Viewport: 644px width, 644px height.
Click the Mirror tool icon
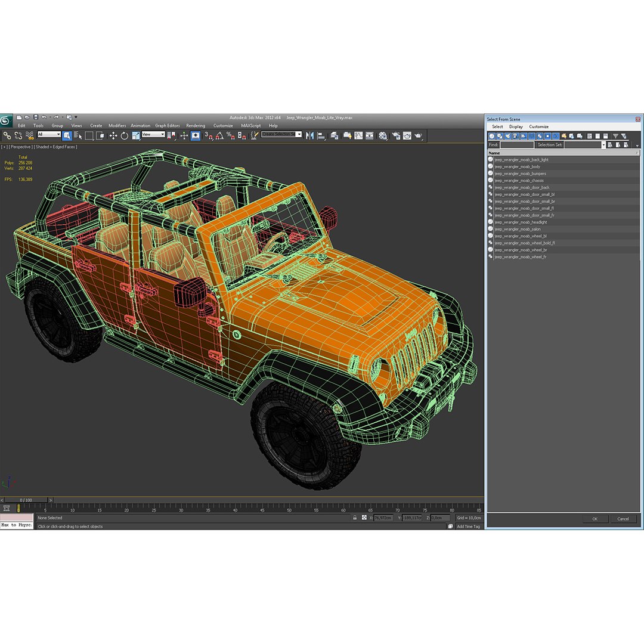coord(309,135)
